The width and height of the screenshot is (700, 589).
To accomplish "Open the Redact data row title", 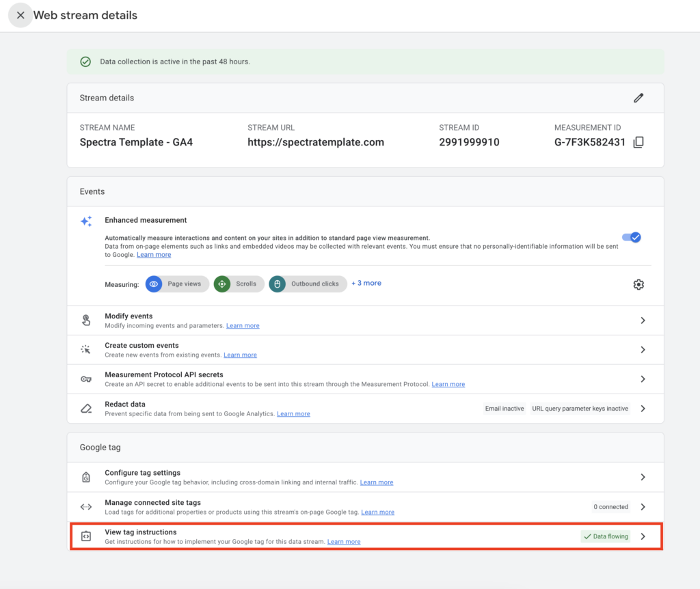I will [125, 405].
